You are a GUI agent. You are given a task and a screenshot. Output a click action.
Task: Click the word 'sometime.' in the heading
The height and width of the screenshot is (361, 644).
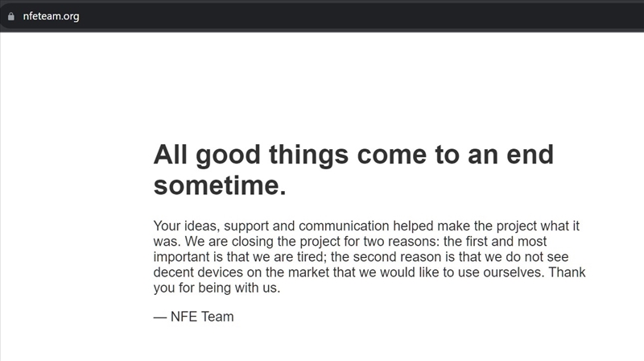[219, 186]
